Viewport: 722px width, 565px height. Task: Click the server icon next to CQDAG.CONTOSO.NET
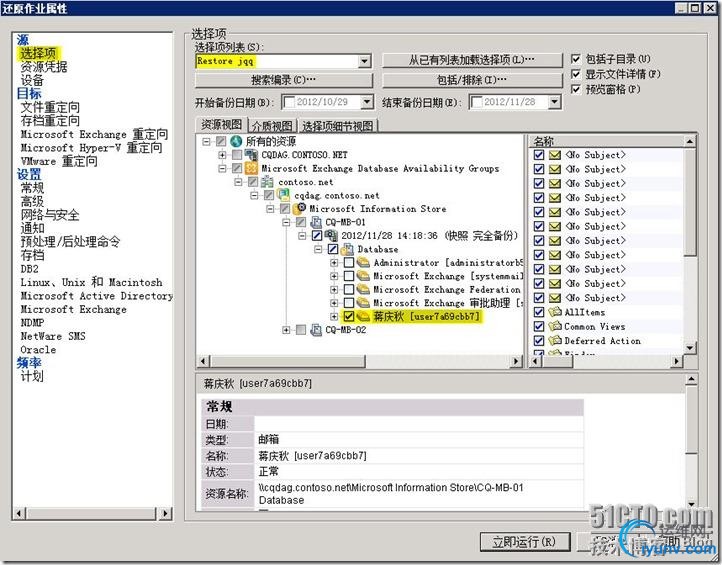pyautogui.click(x=251, y=155)
